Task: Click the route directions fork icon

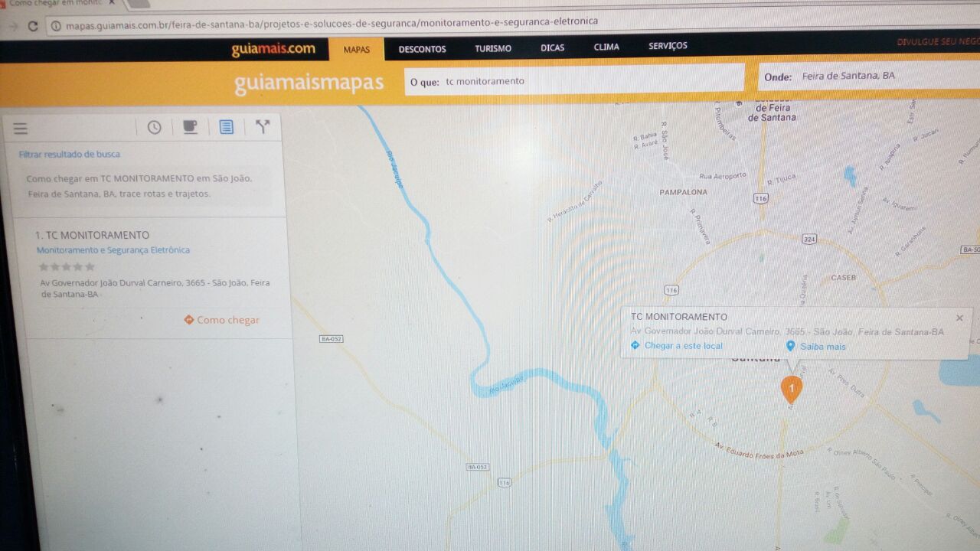Action: pos(263,127)
